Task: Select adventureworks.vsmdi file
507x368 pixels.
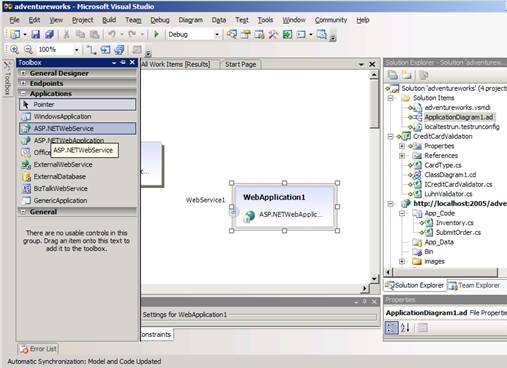Action: [x=457, y=107]
